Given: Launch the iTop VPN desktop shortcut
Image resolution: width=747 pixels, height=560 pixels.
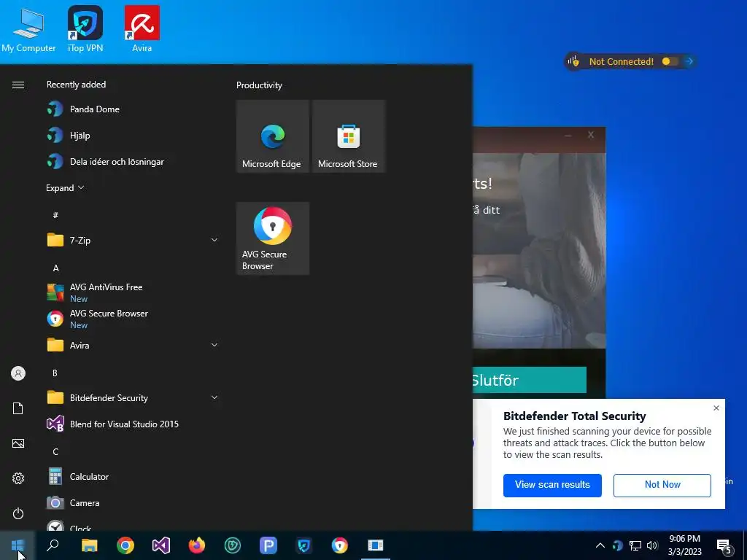Looking at the screenshot, I should coord(85,29).
